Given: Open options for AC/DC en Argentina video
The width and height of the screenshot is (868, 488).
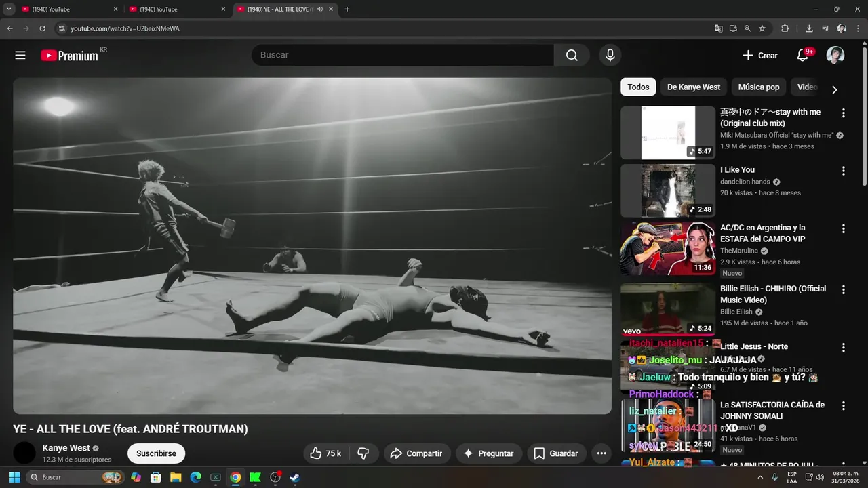Looking at the screenshot, I should pos(844,229).
